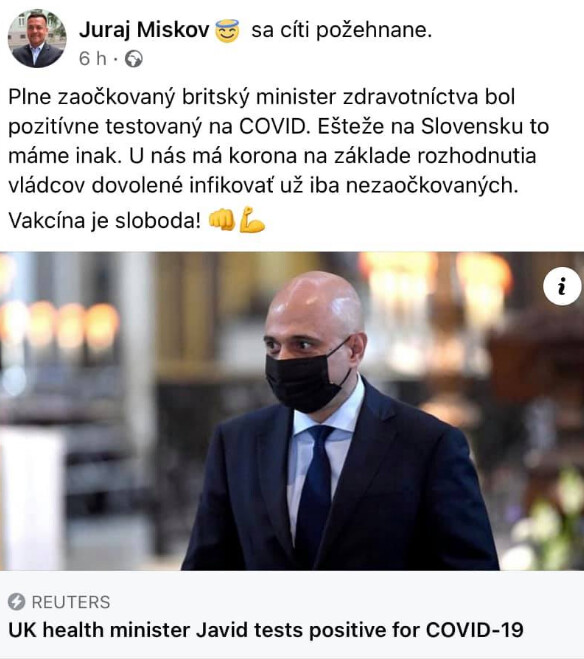Click the lightning bolt icon beside REUTERS
Viewport: 584px width, 659px height.
[16, 602]
